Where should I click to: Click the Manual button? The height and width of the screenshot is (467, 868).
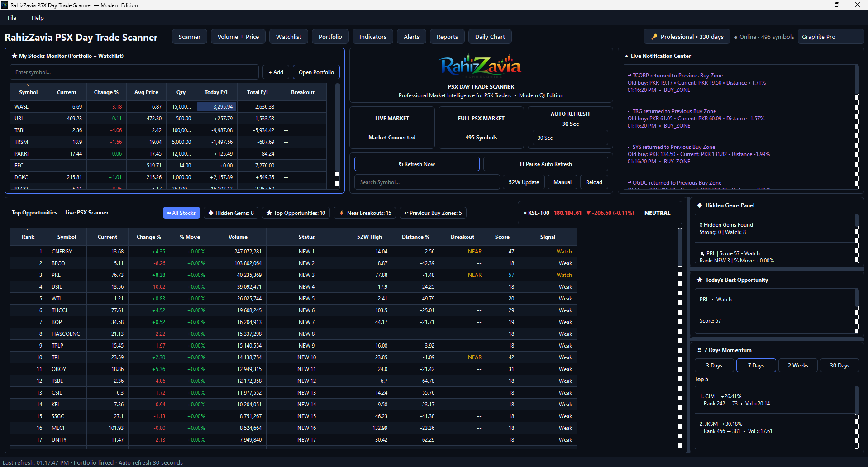[563, 182]
